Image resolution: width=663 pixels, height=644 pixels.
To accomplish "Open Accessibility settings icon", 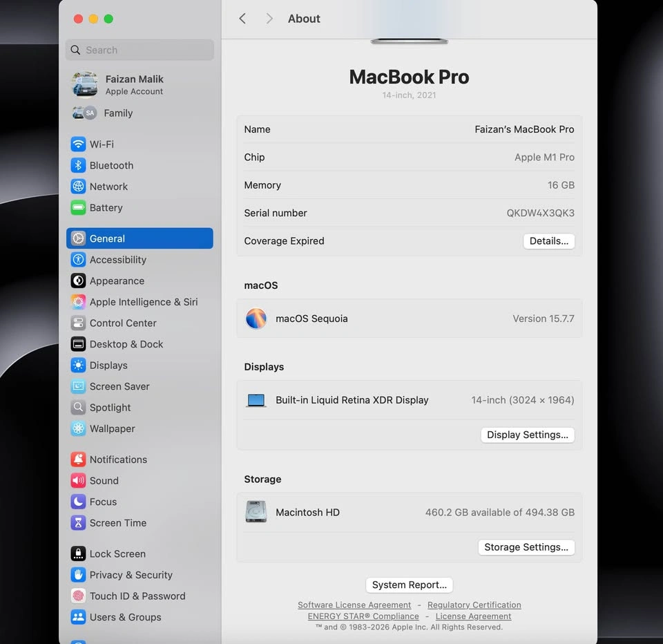I will coord(78,260).
